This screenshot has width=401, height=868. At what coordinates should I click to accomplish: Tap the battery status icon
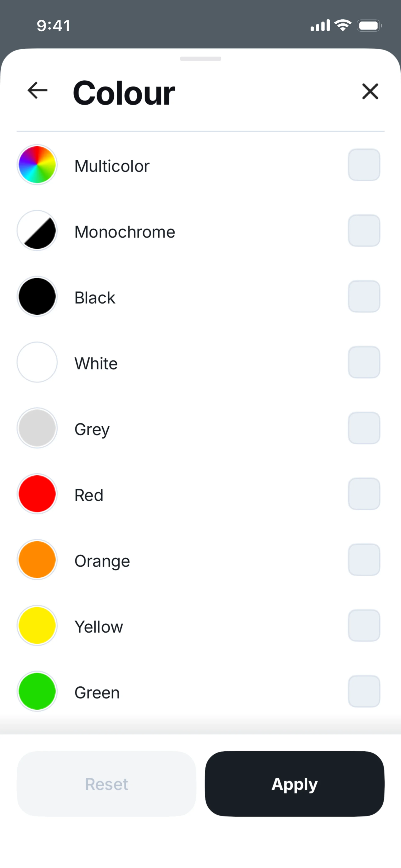pyautogui.click(x=369, y=26)
